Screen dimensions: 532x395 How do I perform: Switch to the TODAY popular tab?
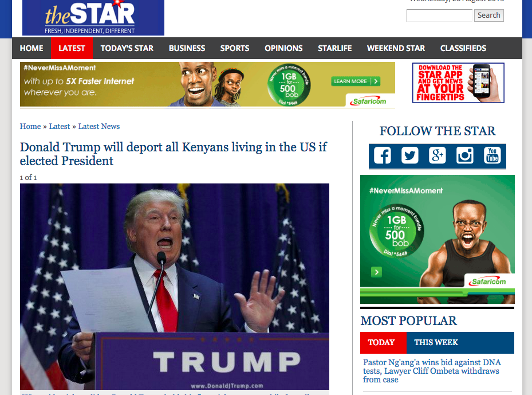(383, 342)
